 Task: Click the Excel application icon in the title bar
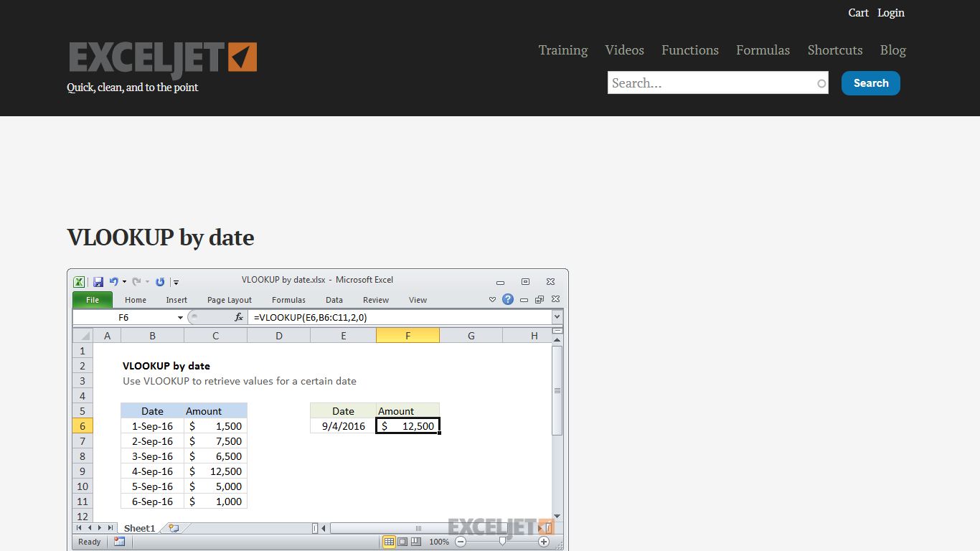pyautogui.click(x=80, y=282)
